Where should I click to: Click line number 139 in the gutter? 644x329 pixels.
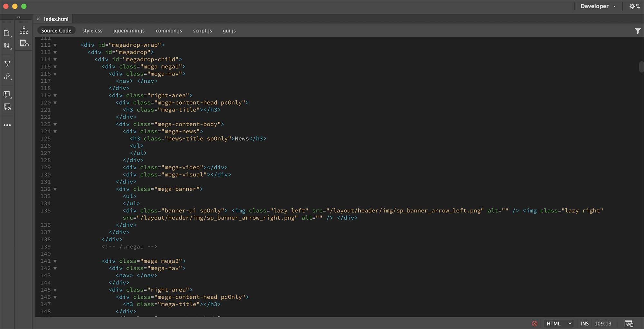point(45,247)
